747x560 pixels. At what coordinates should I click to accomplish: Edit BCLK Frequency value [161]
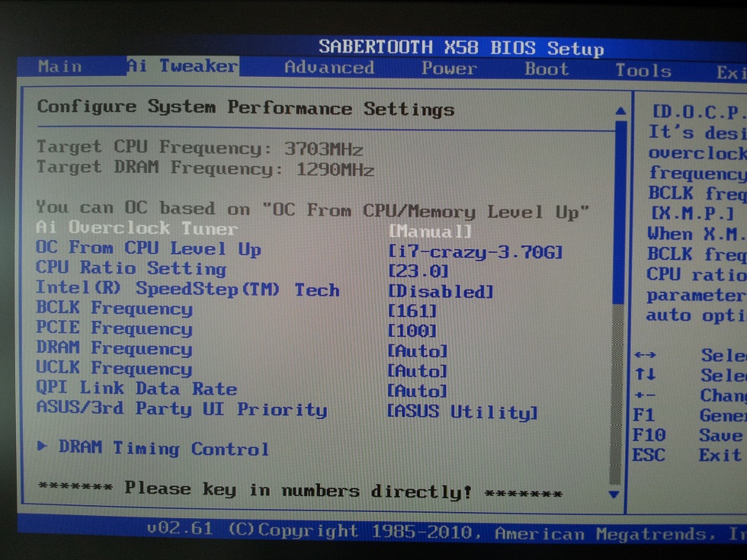coord(412,311)
